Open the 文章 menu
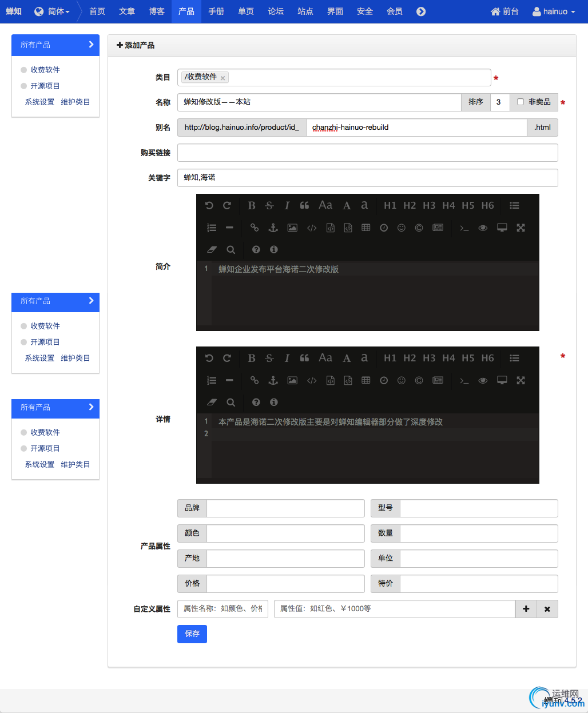Screen dimensions: 588x713 pyautogui.click(x=127, y=11)
